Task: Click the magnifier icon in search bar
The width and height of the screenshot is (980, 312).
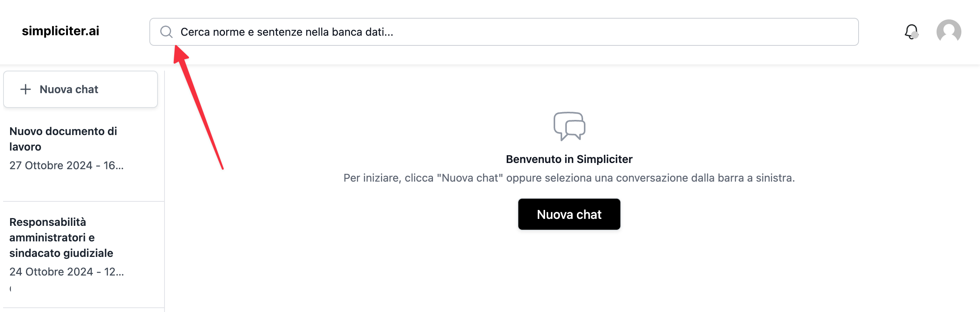Action: coord(166,32)
